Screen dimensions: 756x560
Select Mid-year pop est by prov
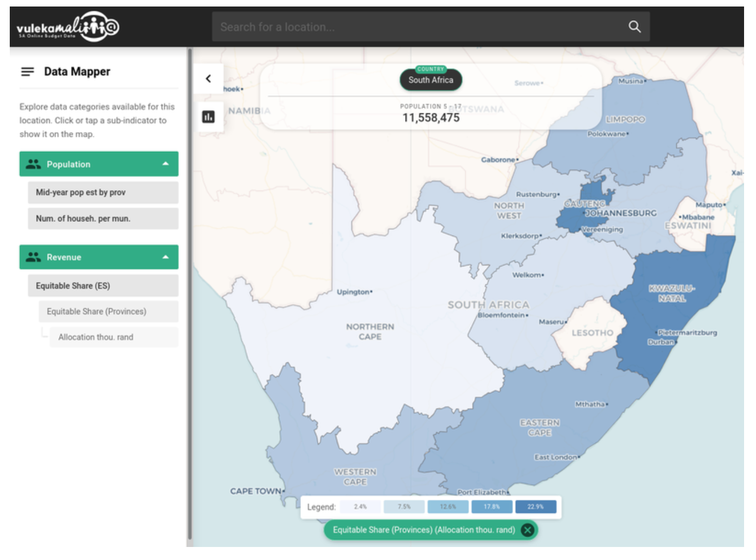[x=102, y=193]
